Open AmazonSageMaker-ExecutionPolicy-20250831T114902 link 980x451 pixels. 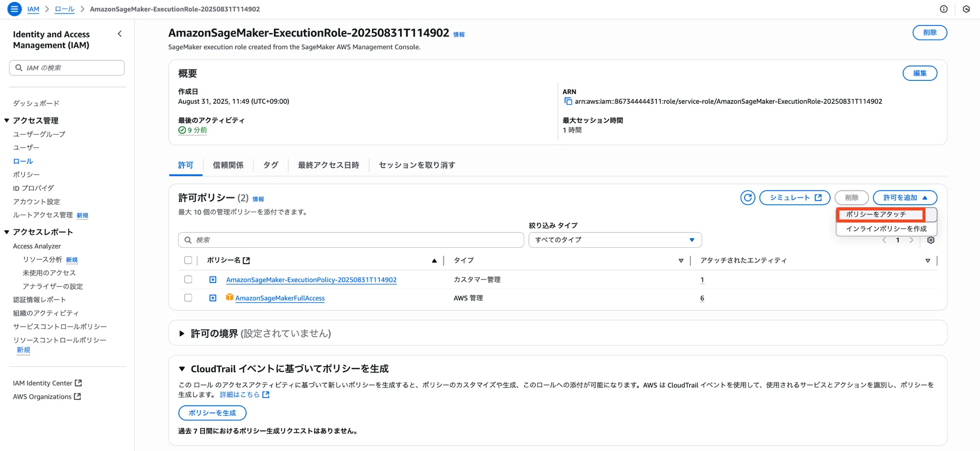(x=311, y=280)
